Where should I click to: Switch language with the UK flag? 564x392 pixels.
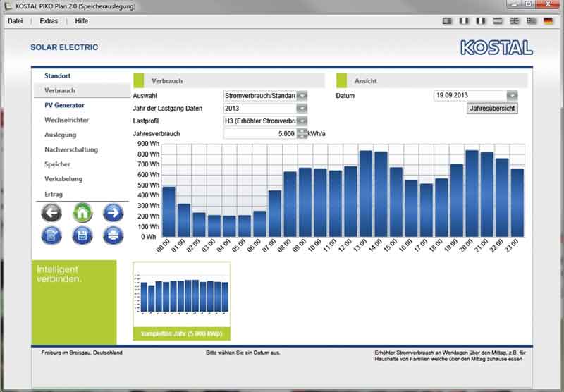tap(515, 21)
